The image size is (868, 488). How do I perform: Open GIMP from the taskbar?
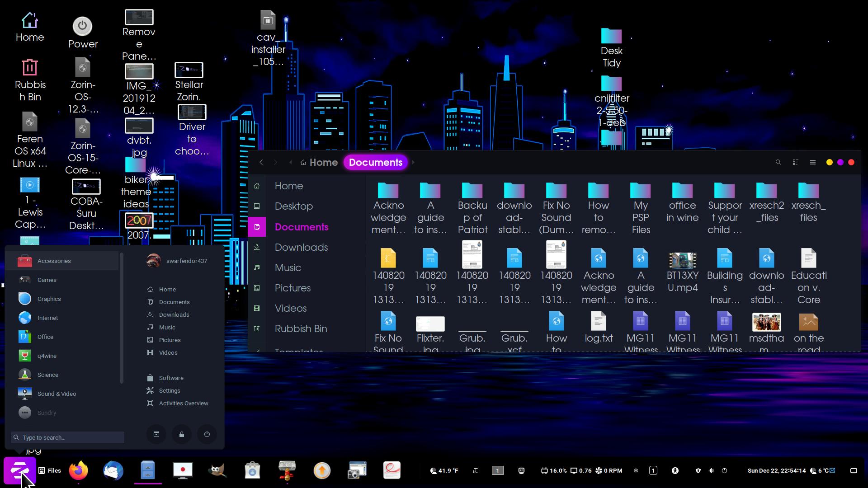pos(217,470)
